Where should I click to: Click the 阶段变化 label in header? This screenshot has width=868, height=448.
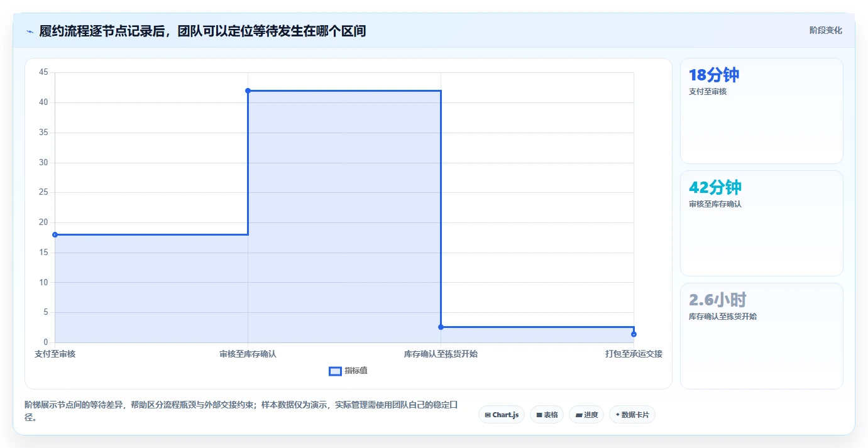(826, 30)
